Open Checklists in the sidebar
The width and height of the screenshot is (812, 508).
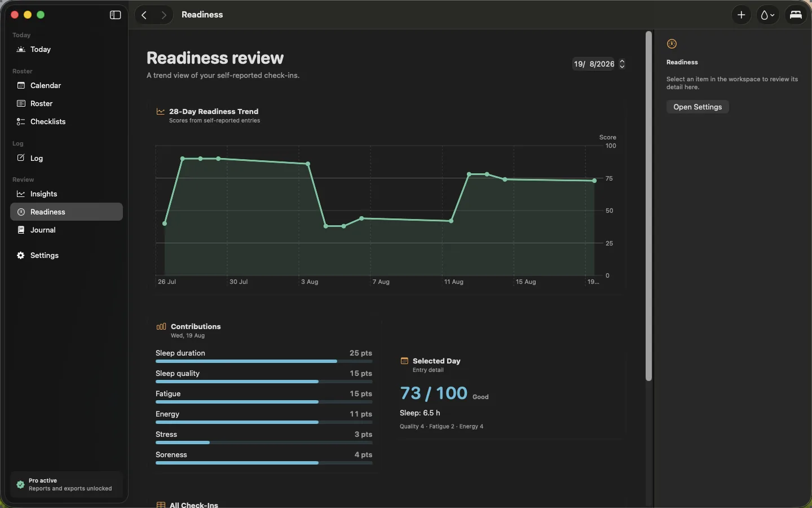pyautogui.click(x=67, y=122)
